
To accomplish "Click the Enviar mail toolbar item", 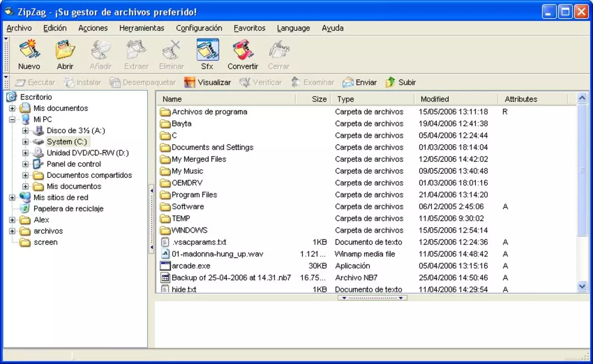I will 360,82.
